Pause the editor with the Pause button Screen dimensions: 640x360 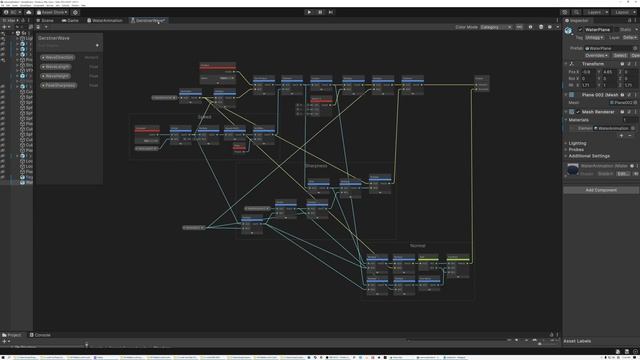point(320,12)
